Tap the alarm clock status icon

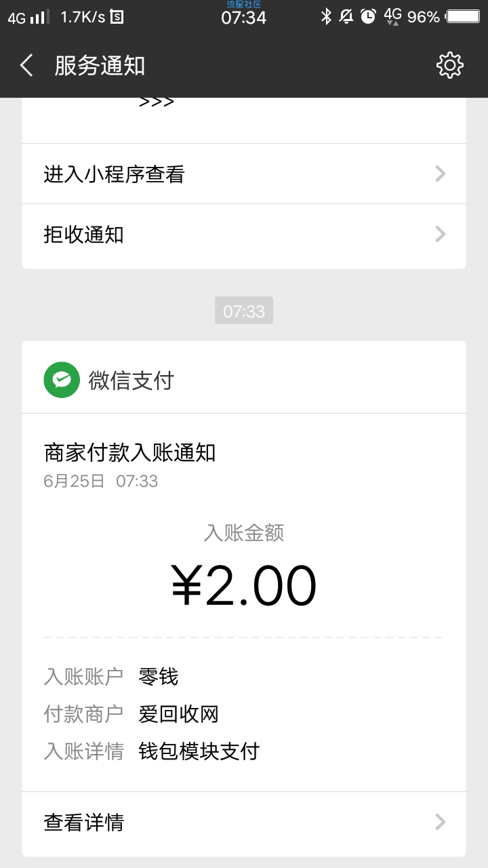pyautogui.click(x=368, y=16)
